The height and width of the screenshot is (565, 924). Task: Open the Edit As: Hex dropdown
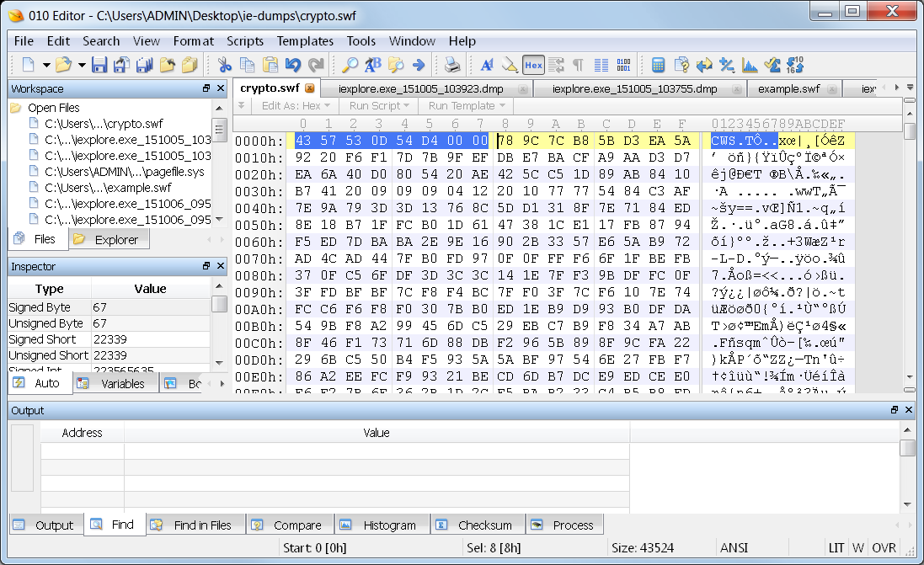[x=296, y=106]
